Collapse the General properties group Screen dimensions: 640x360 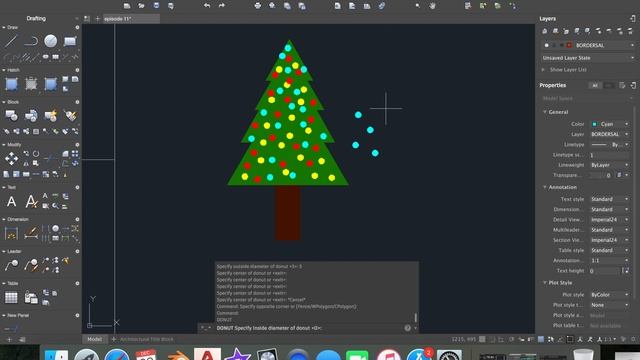click(x=545, y=112)
